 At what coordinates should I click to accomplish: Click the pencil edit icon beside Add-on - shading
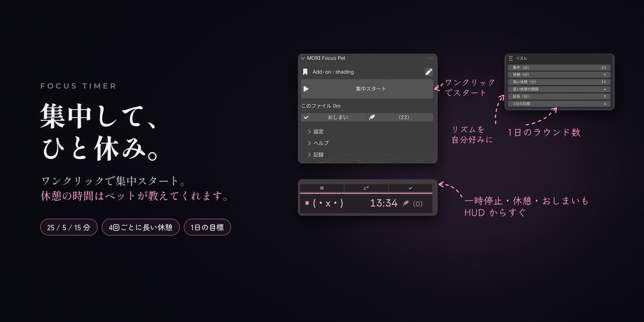428,72
